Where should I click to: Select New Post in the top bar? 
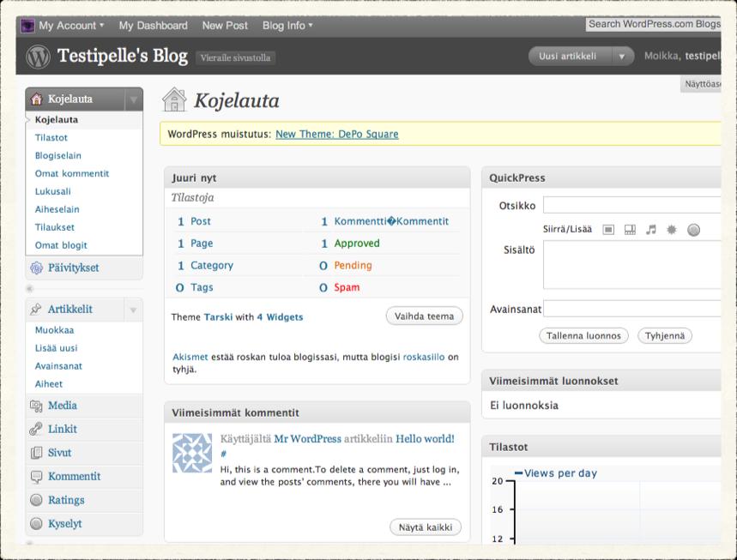(x=225, y=26)
